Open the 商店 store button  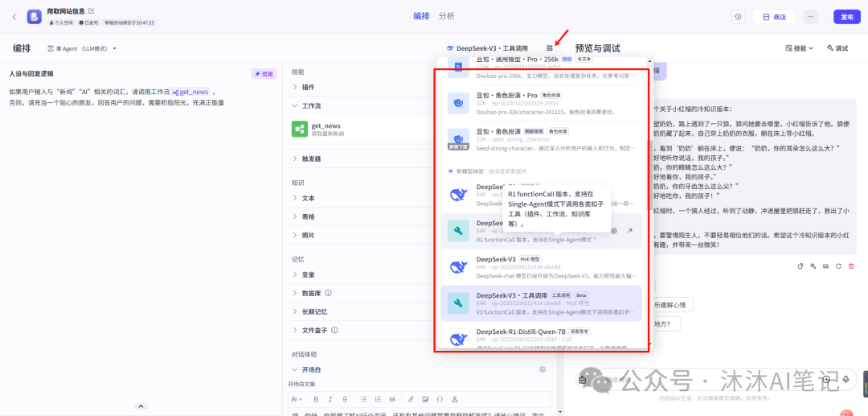774,17
